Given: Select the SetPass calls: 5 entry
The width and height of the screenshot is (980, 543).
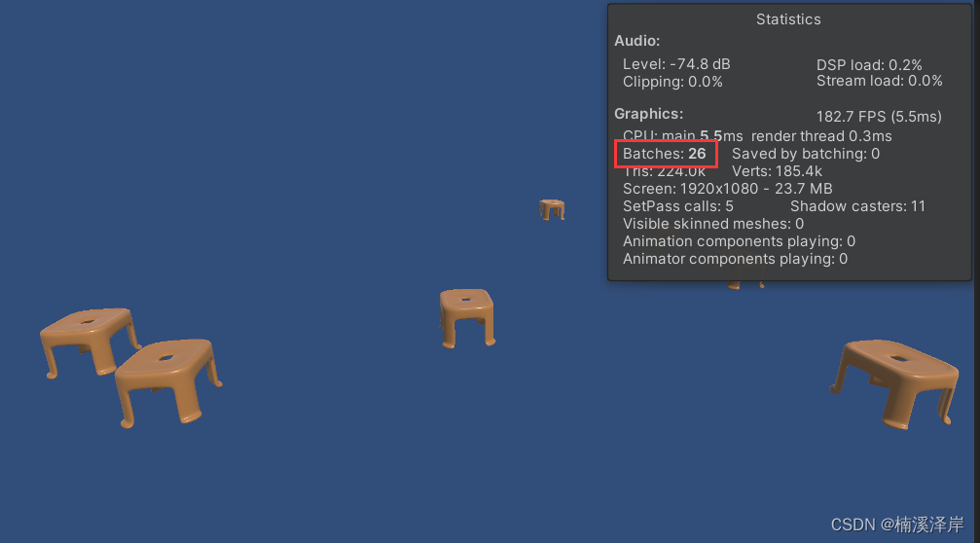Looking at the screenshot, I should click(x=678, y=206).
